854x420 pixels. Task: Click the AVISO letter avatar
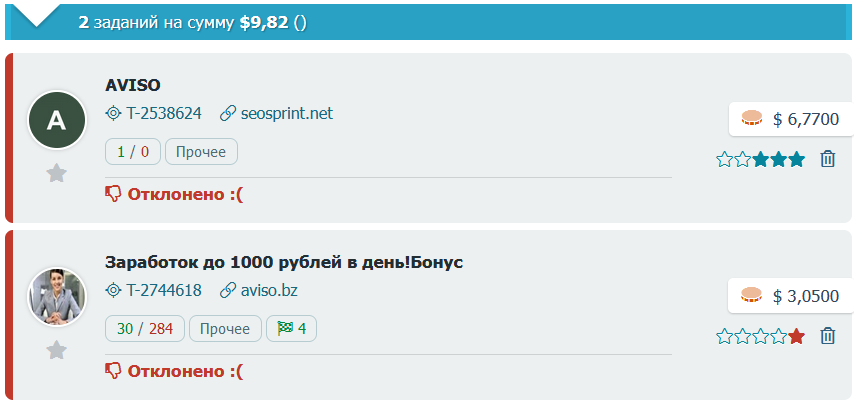click(57, 121)
